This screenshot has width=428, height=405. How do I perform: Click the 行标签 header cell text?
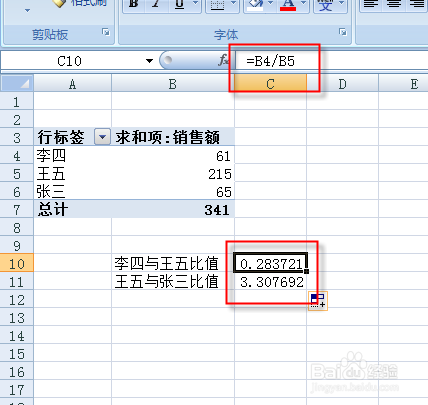point(61,137)
